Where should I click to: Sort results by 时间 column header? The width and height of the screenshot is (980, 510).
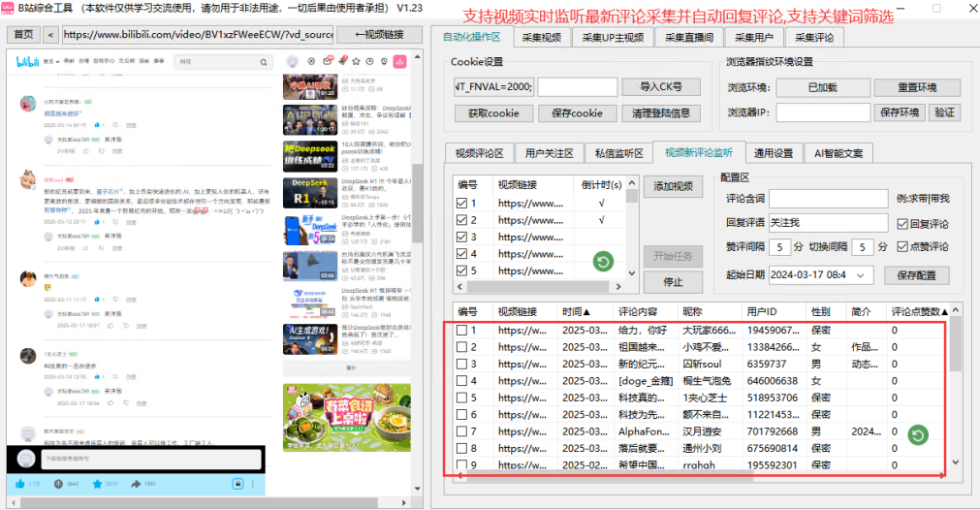point(576,311)
